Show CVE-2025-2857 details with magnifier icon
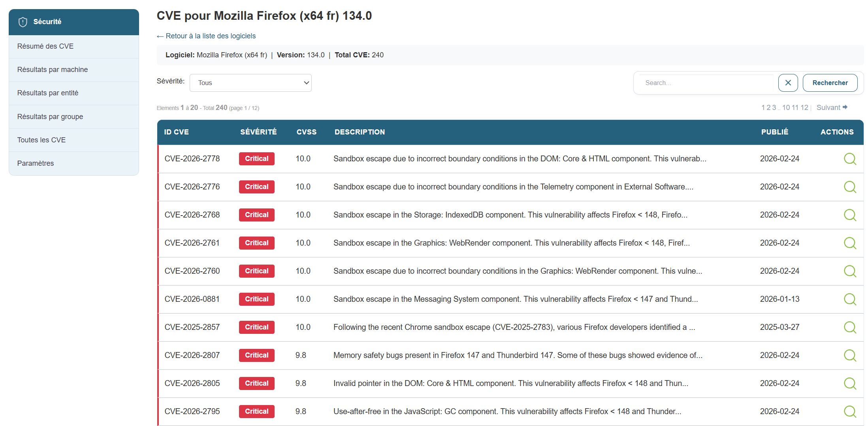This screenshot has width=868, height=426. tap(849, 328)
